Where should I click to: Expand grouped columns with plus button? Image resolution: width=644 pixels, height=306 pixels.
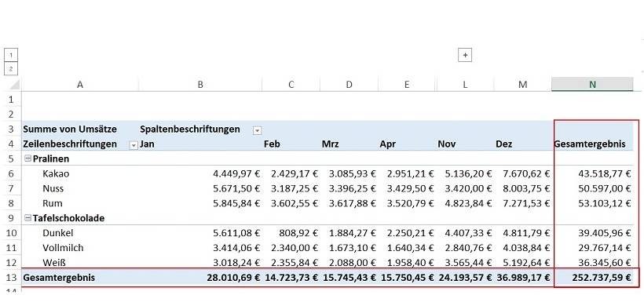(x=465, y=55)
